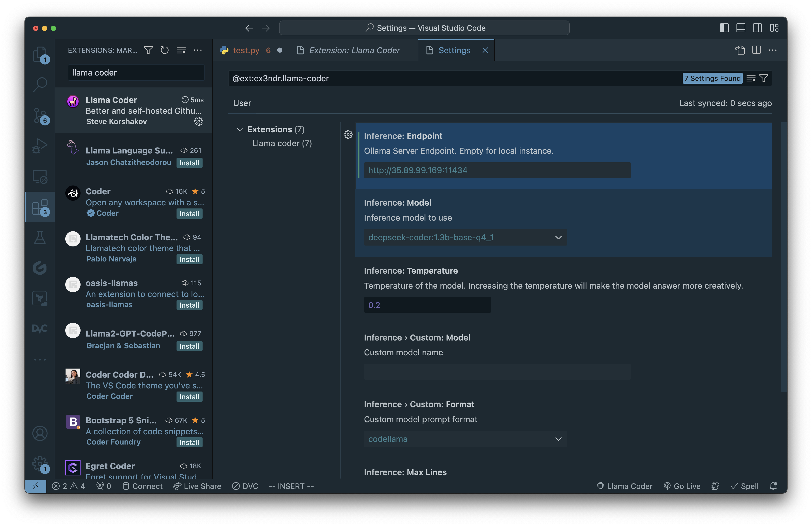Install the oasis-llamas extension
812x526 pixels.
[189, 305]
